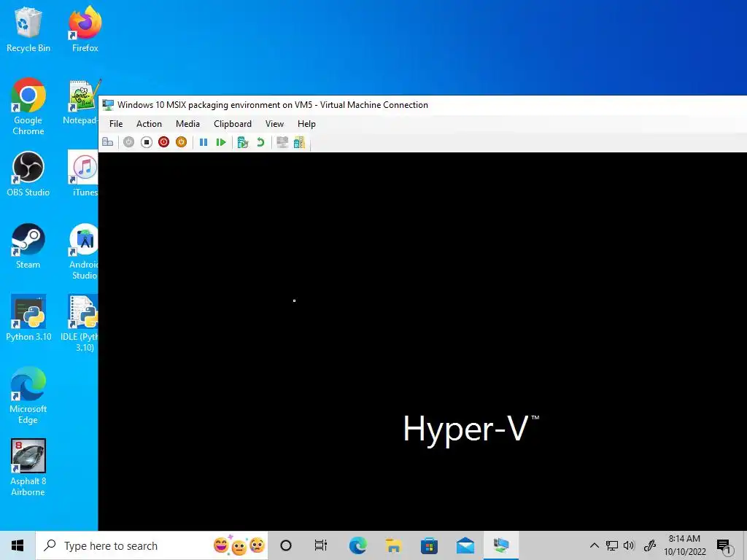Select the Android Studio desktop shortcut

pyautogui.click(x=84, y=251)
